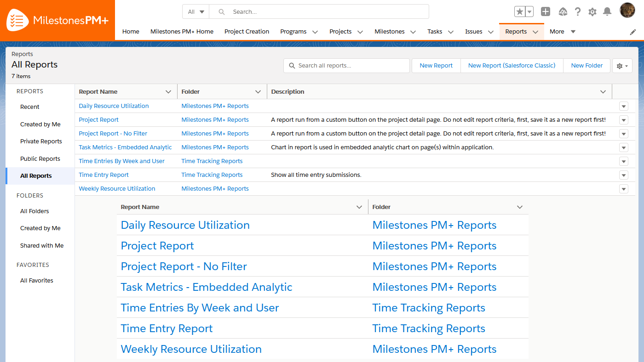Expand the Issues tab chevron

(491, 32)
